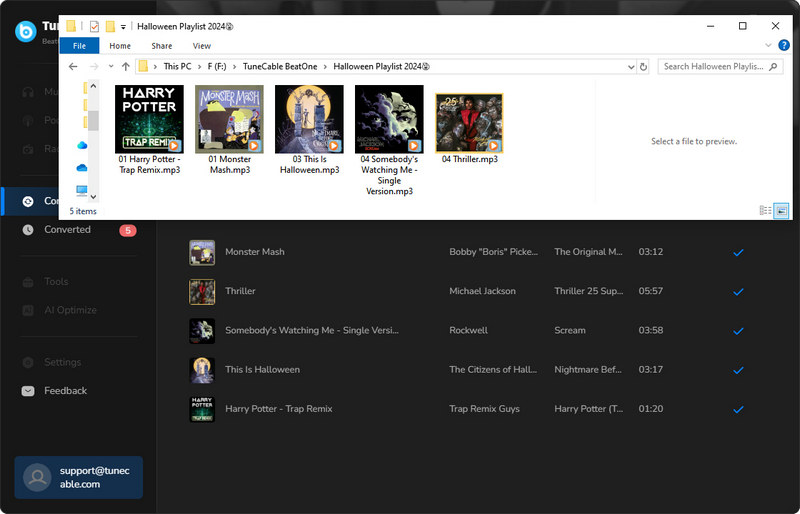
Task: Click the AI Optimize icon
Action: point(28,310)
